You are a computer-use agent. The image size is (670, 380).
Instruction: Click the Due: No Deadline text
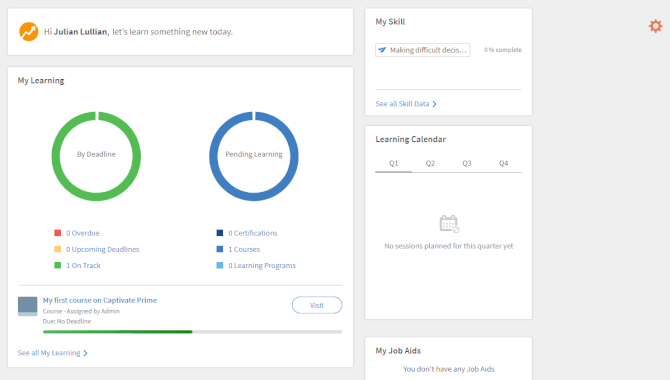click(x=67, y=321)
